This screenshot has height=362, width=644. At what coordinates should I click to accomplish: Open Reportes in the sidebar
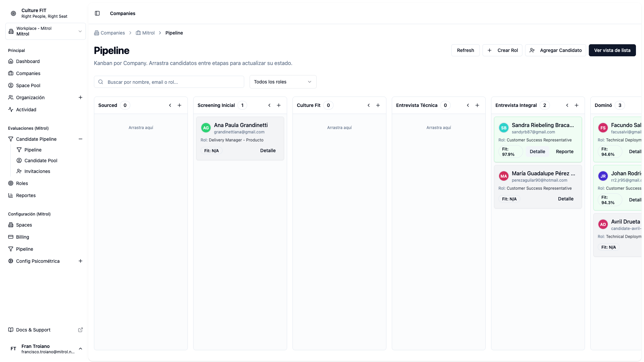click(26, 195)
